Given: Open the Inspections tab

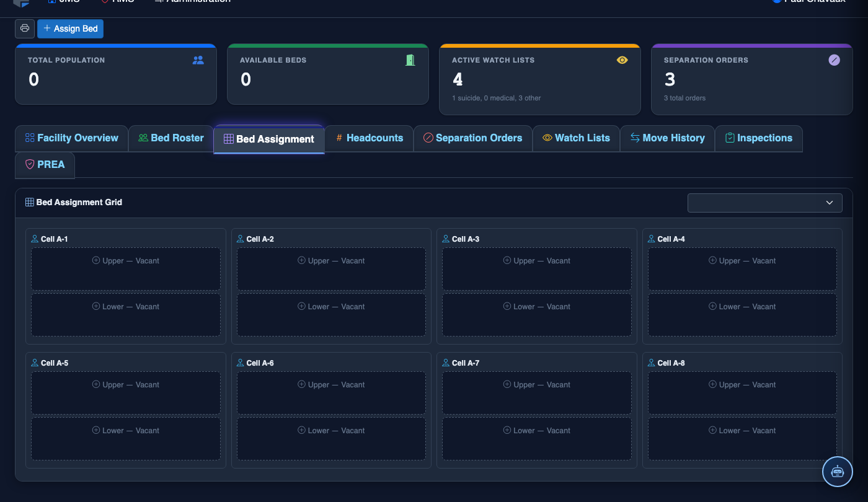Looking at the screenshot, I should coord(759,138).
